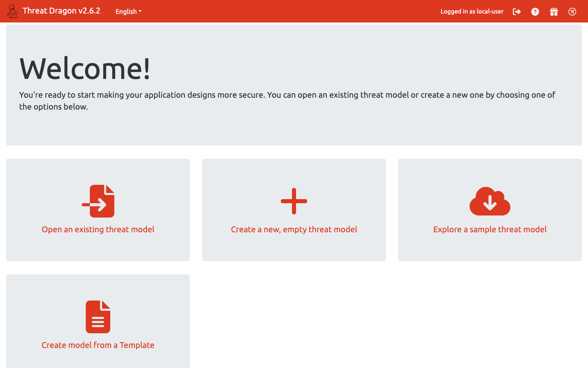
Task: Click the template document icon
Action: (x=98, y=317)
